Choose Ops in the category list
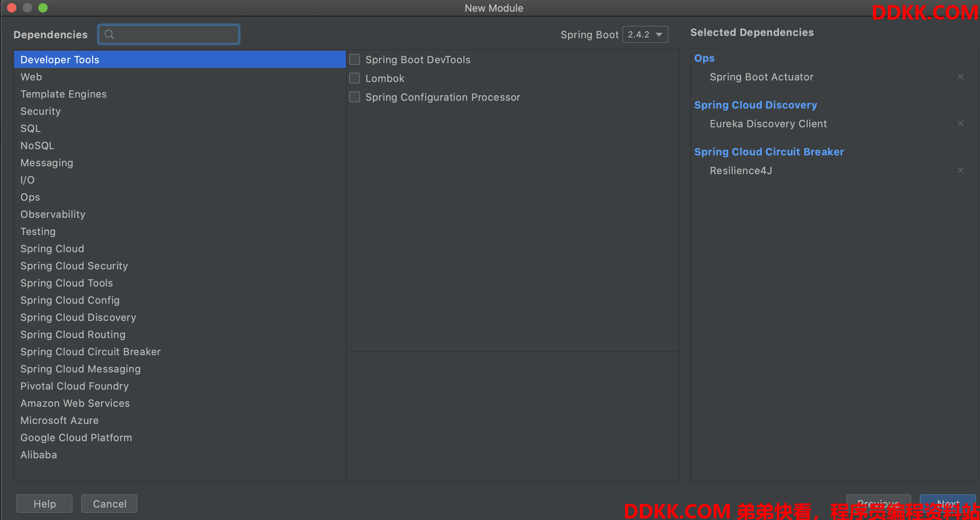Viewport: 980px width, 520px height. pos(180,197)
